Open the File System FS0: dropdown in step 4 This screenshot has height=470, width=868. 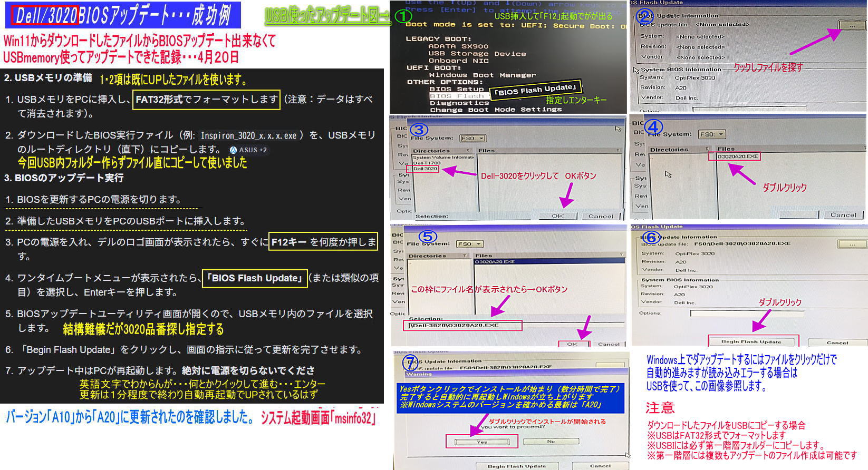712,134
